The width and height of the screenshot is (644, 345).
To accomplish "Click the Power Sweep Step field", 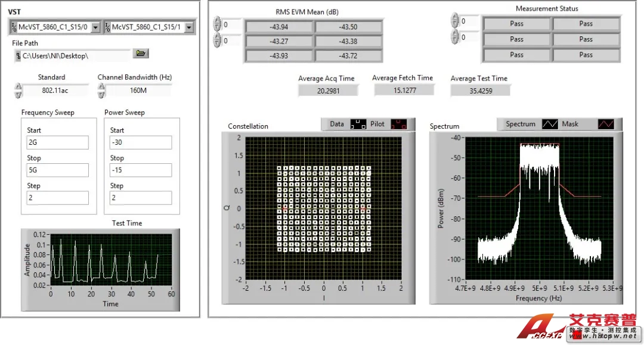I will pyautogui.click(x=141, y=198).
